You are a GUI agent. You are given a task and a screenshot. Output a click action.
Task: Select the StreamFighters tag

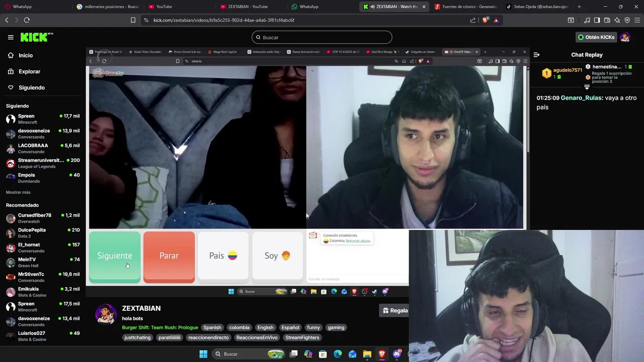[302, 337]
